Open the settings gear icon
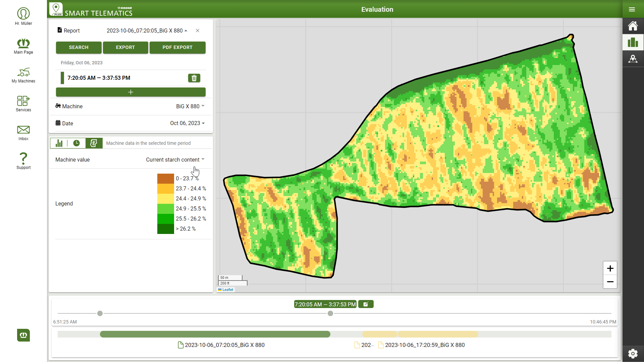The image size is (644, 362). (x=633, y=353)
